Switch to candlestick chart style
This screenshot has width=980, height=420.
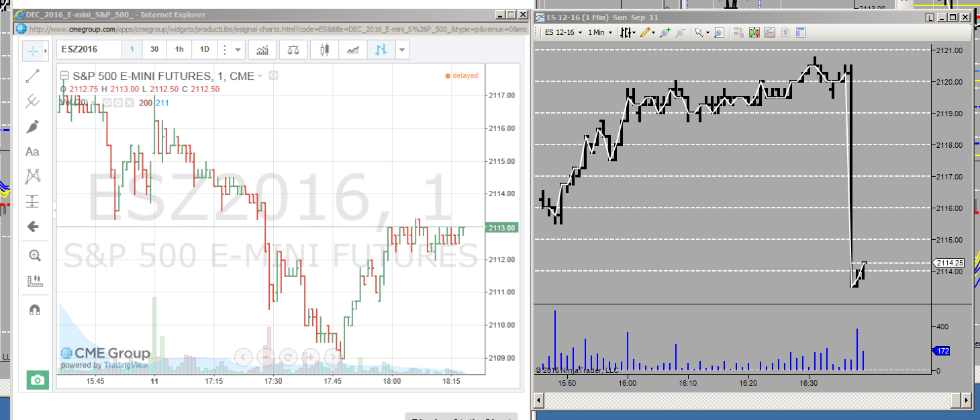pos(325,50)
